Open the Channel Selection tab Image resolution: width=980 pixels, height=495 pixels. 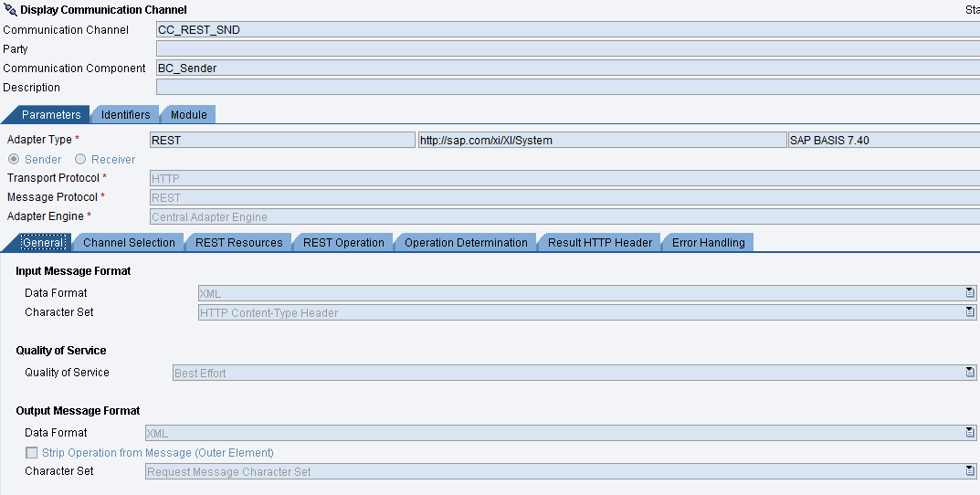click(129, 243)
